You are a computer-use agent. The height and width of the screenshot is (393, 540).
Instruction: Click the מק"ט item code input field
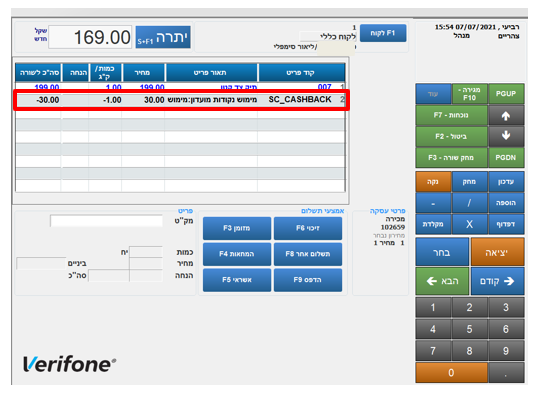click(x=106, y=221)
